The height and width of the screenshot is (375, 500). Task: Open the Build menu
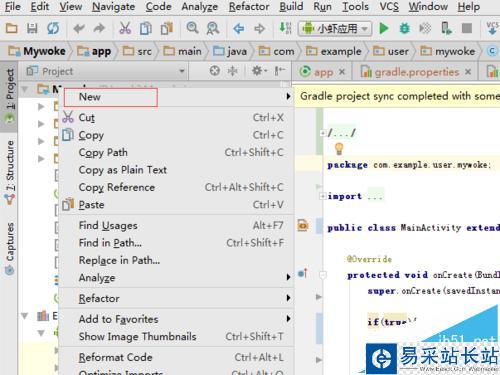click(x=291, y=6)
